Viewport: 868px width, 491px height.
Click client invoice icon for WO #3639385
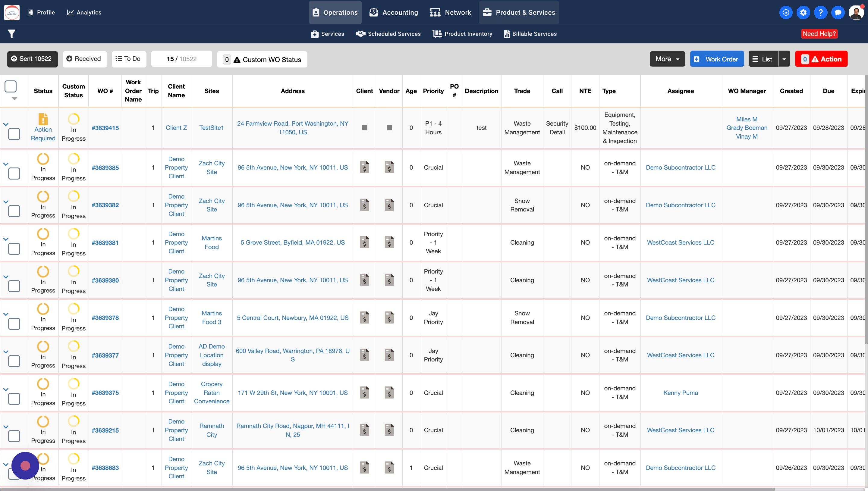[364, 167]
